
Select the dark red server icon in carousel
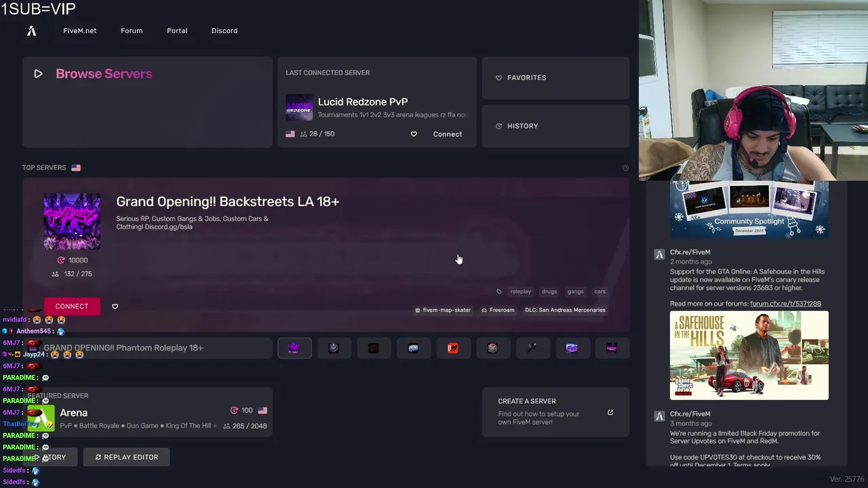[x=374, y=348]
